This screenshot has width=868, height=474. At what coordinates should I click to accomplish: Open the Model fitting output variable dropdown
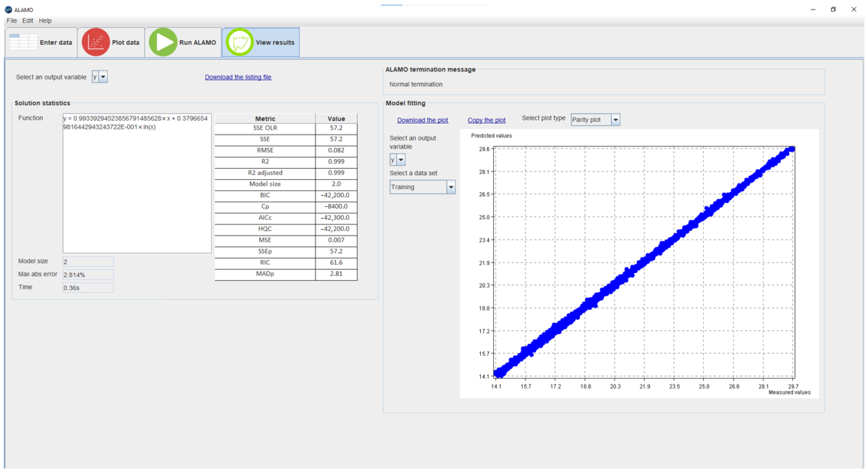tap(401, 160)
